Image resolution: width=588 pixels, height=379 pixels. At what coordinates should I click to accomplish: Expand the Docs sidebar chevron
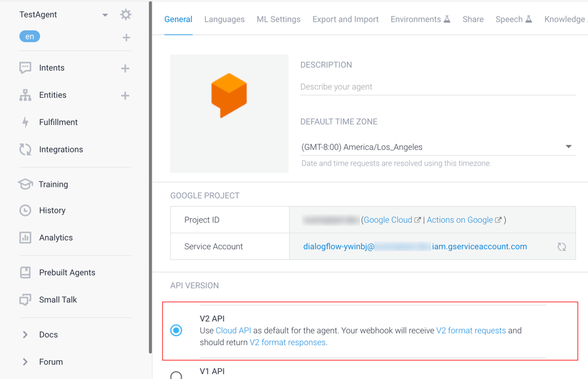[x=25, y=334]
